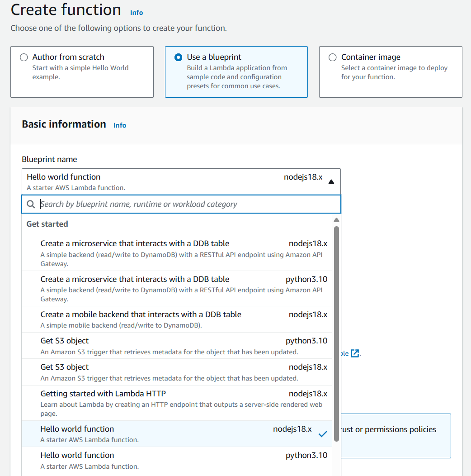The width and height of the screenshot is (471, 476).
Task: Click the Use a blueprint option card description
Action: (237, 77)
